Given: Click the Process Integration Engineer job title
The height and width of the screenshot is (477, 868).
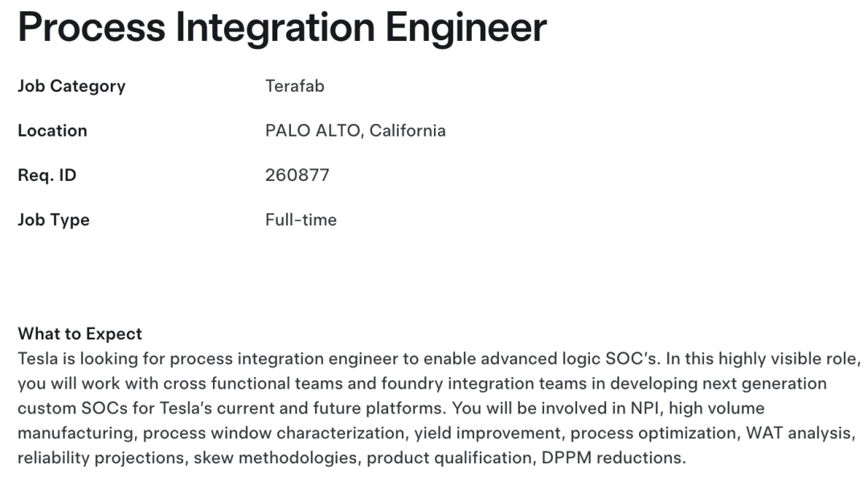Looking at the screenshot, I should [x=282, y=27].
